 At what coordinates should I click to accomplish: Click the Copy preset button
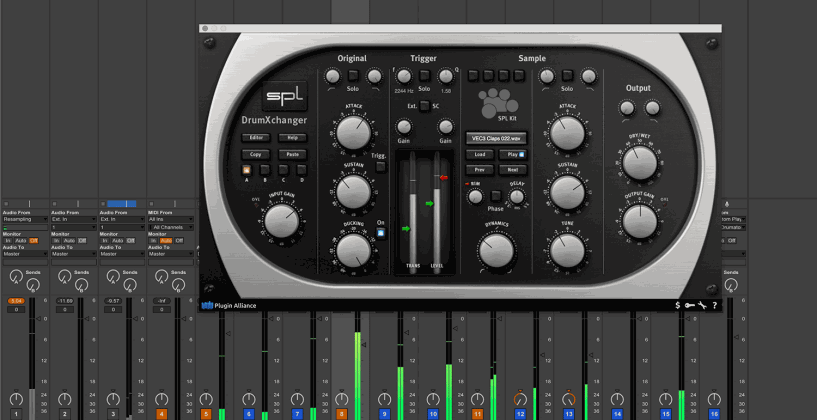pyautogui.click(x=256, y=154)
